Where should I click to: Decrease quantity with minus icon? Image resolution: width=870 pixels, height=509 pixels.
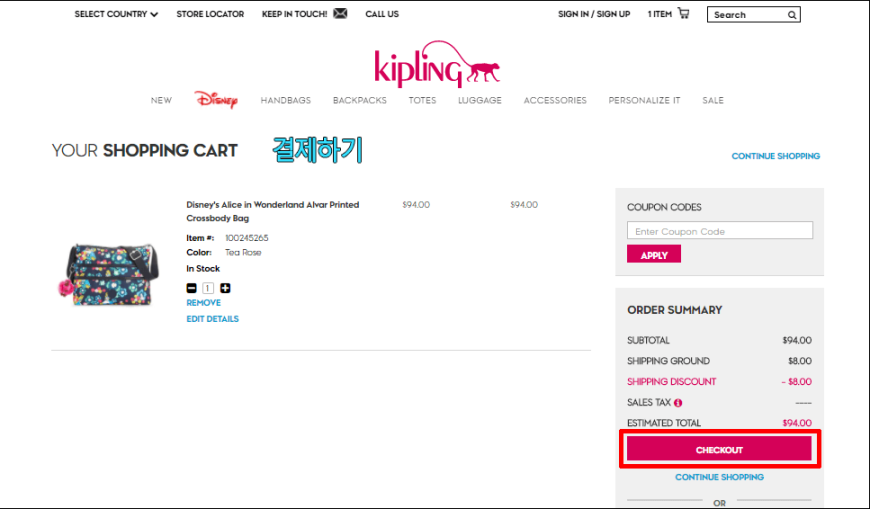click(191, 288)
